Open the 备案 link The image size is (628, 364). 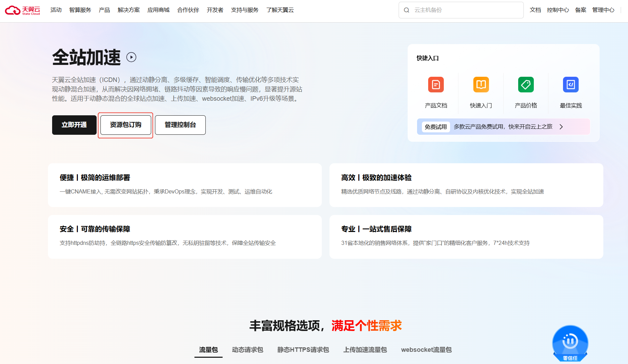click(581, 10)
